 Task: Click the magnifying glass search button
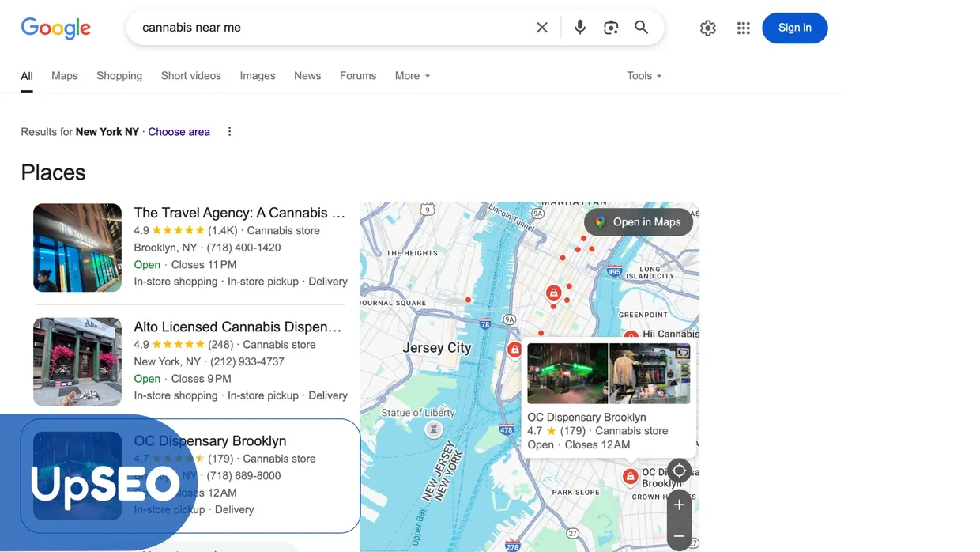[642, 28]
